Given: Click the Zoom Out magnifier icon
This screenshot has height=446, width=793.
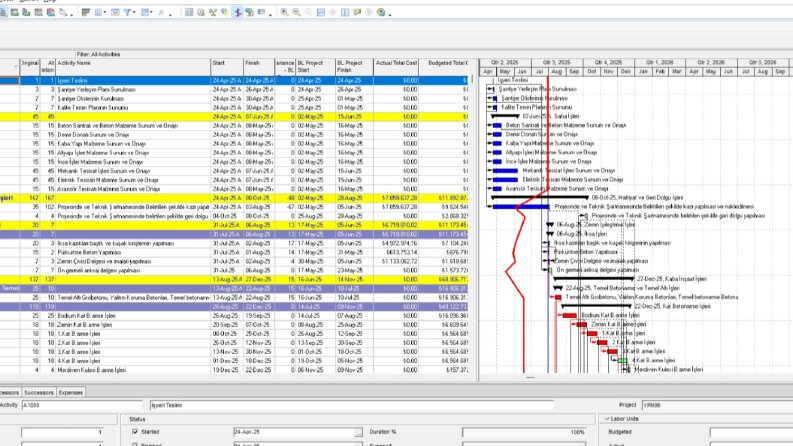Looking at the screenshot, I should pos(296,12).
